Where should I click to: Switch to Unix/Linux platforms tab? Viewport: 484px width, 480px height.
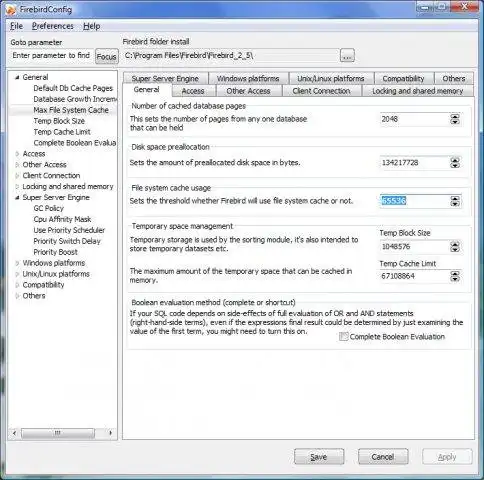[331, 79]
